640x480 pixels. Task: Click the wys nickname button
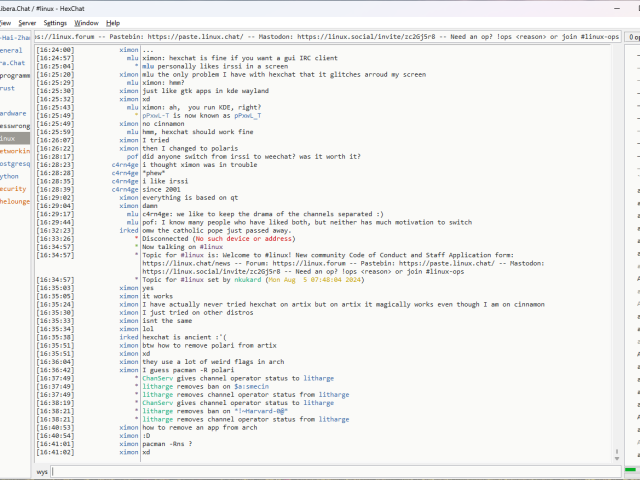pos(42,470)
